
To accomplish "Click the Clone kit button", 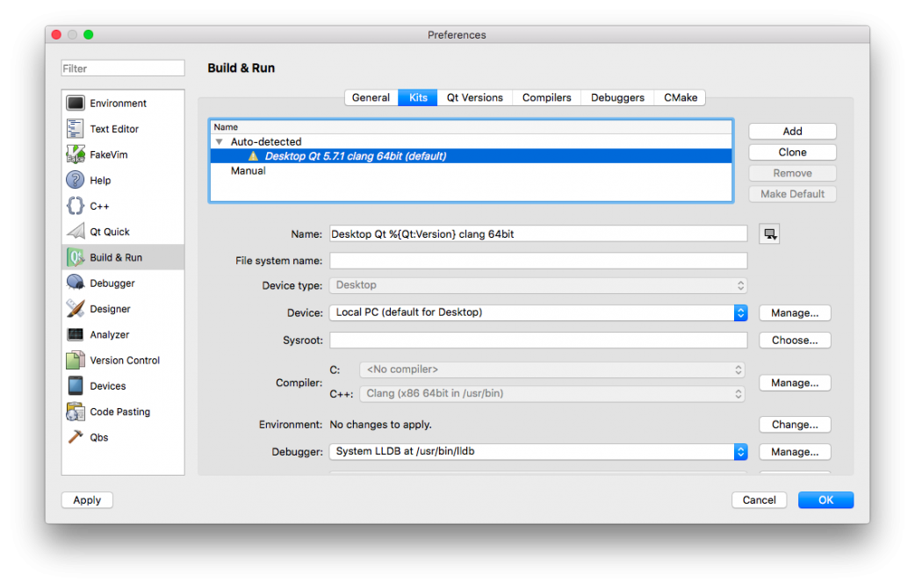I will 792,152.
